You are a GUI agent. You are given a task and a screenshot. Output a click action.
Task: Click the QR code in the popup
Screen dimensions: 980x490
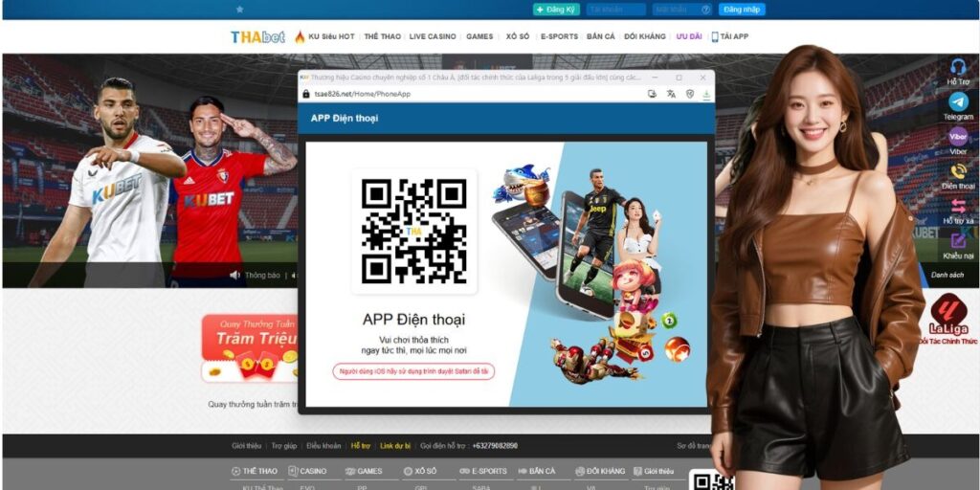click(x=413, y=231)
